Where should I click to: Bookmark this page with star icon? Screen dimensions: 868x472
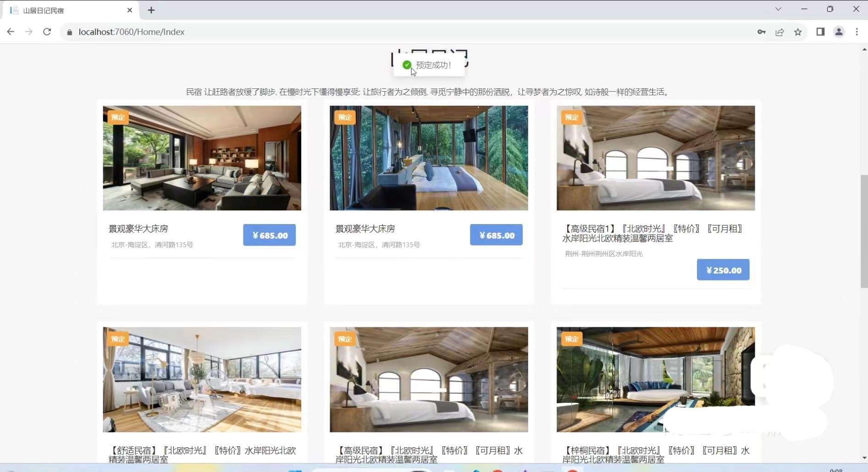tap(798, 32)
